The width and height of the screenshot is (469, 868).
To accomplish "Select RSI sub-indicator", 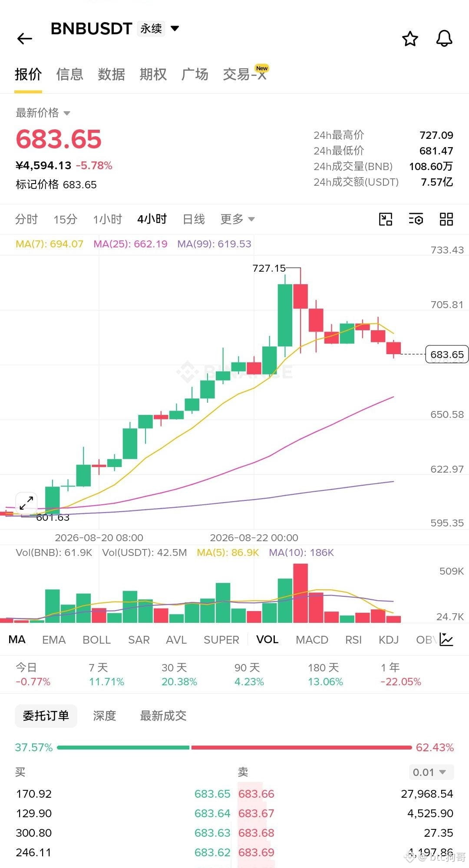I will click(x=353, y=640).
